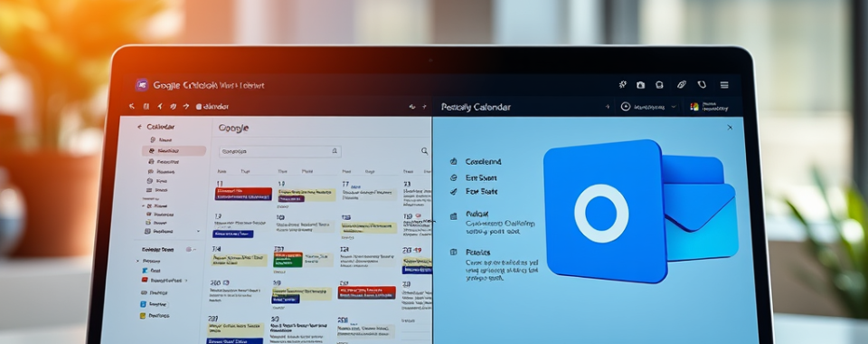The height and width of the screenshot is (344, 868).
Task: Open the 'Pudoat' entry in the blue panel
Action: pyautogui.click(x=476, y=214)
